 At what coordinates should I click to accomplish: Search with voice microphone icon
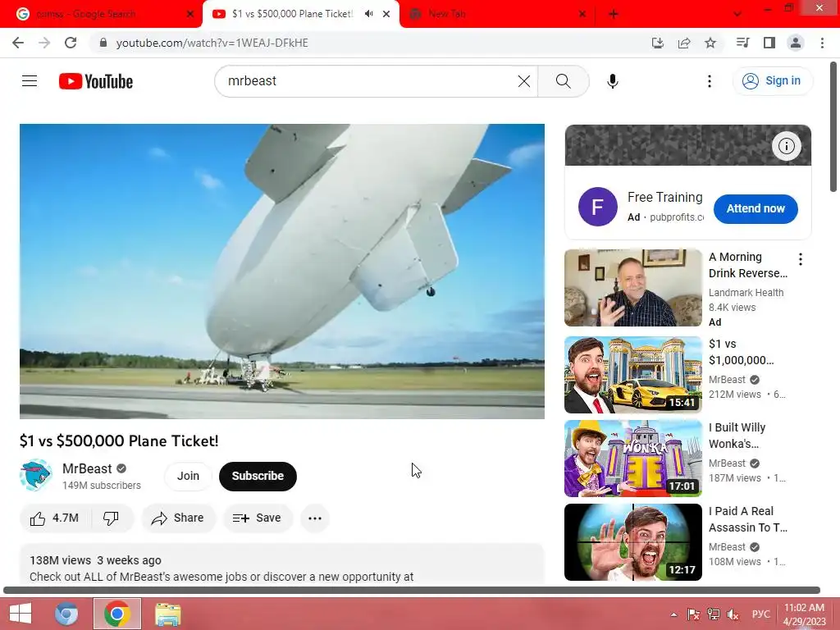point(612,81)
